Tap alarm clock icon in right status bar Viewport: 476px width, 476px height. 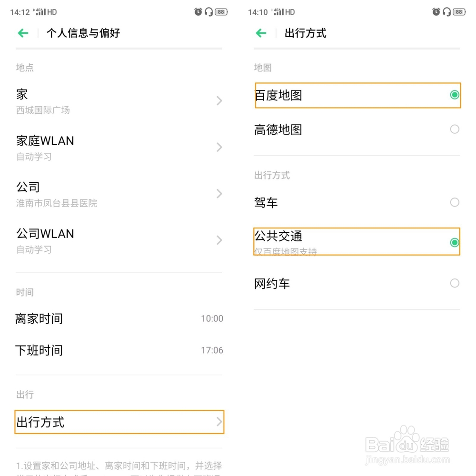(436, 12)
